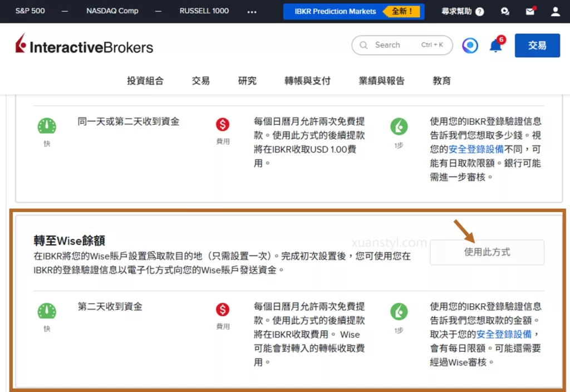Select the RUSSELL 1000 ticker
This screenshot has width=570, height=392.
point(204,11)
